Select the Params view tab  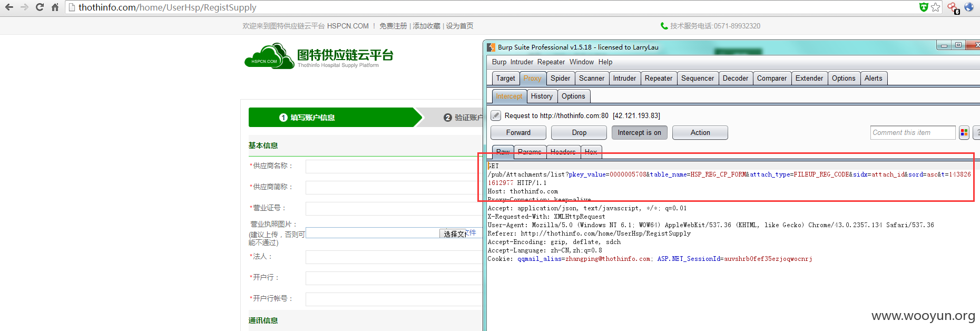coord(530,152)
